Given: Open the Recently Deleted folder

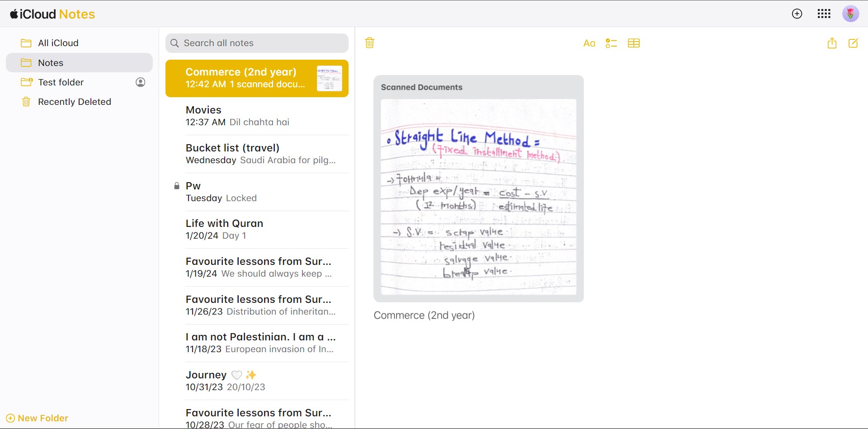Looking at the screenshot, I should point(75,102).
